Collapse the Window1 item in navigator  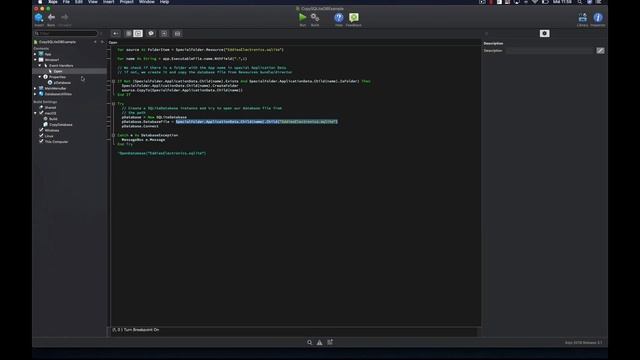coord(35,60)
